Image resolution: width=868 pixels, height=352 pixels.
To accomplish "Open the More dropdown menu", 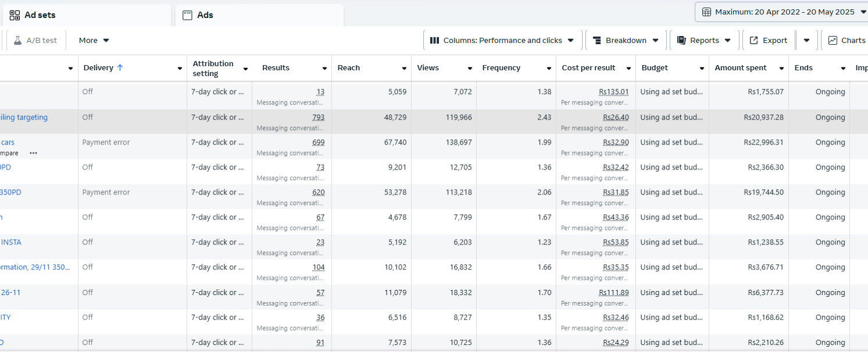I will pos(94,41).
